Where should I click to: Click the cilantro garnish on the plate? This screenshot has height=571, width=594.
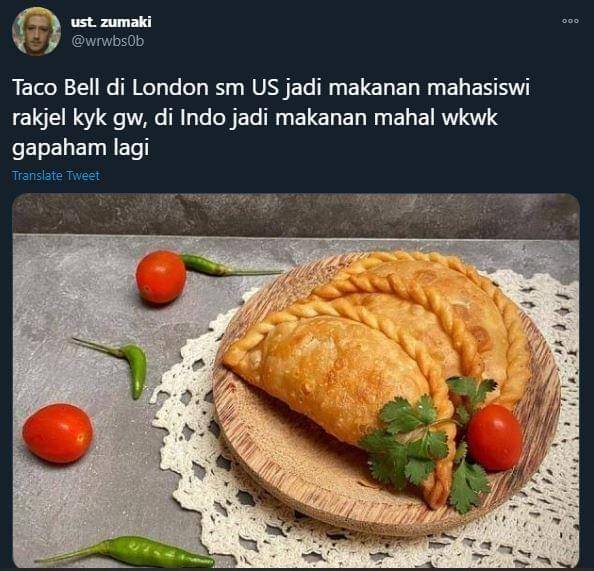[x=428, y=440]
